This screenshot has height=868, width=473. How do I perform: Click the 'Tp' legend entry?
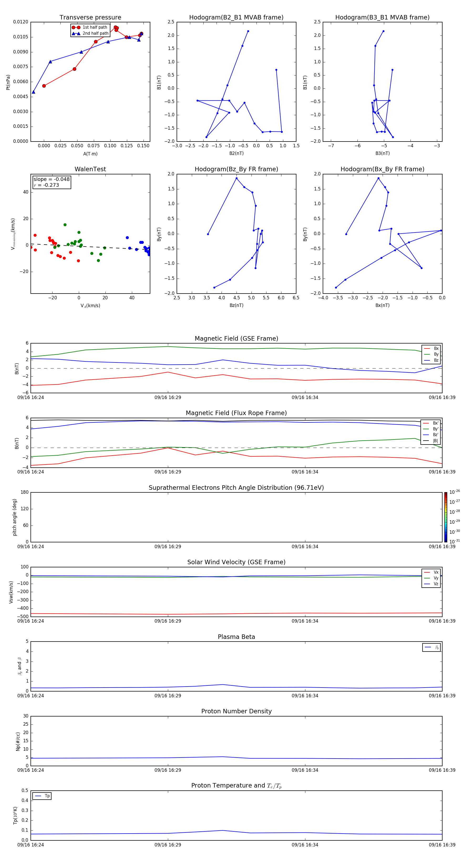(x=42, y=796)
